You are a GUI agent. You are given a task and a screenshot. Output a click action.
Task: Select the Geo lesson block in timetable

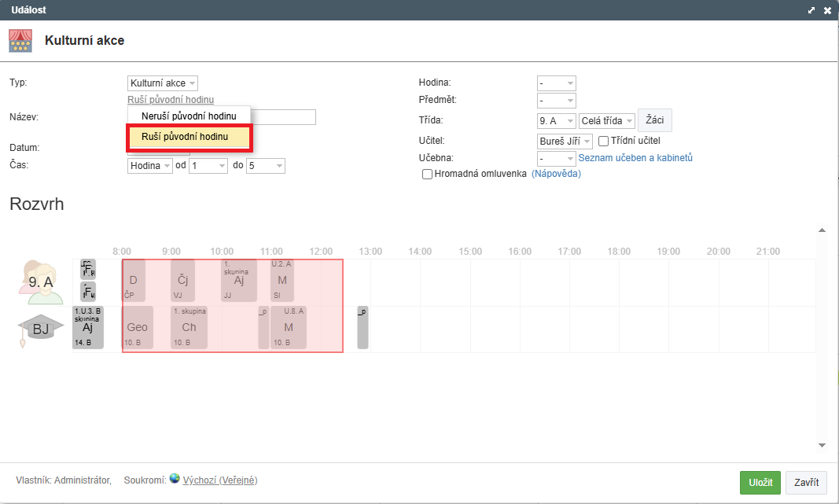(x=137, y=328)
